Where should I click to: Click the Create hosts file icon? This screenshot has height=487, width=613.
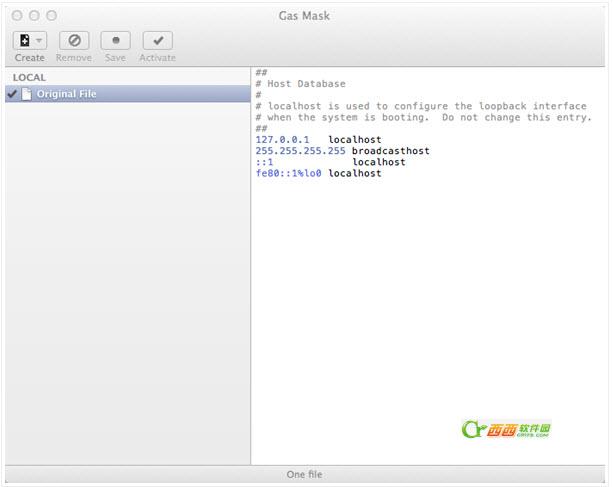click(x=24, y=41)
